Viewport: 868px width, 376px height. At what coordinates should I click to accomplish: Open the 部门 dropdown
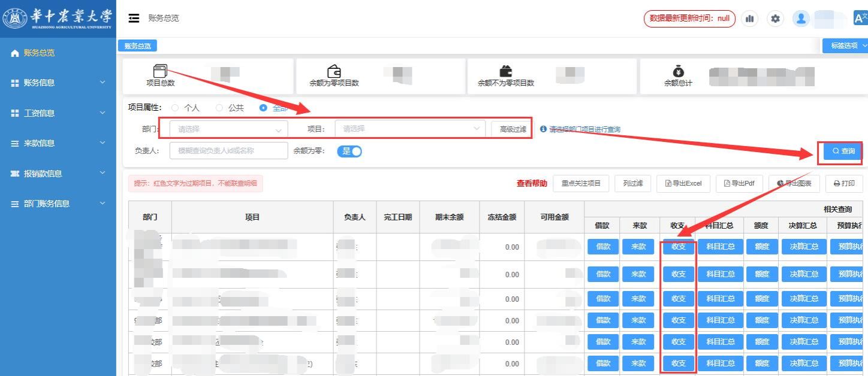tap(229, 129)
